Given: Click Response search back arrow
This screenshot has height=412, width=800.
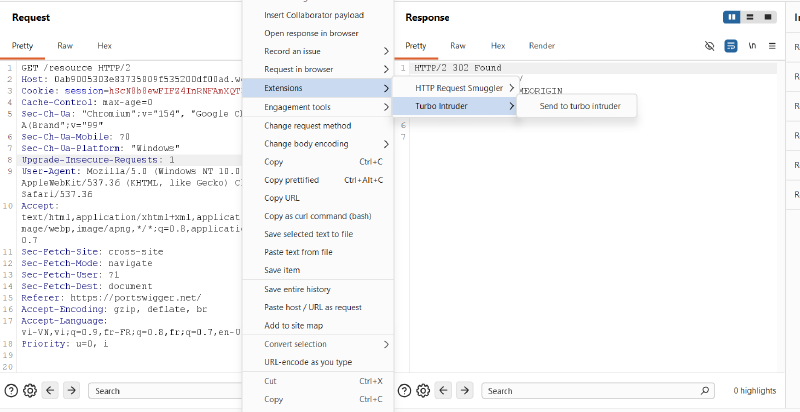Looking at the screenshot, I should [443, 391].
